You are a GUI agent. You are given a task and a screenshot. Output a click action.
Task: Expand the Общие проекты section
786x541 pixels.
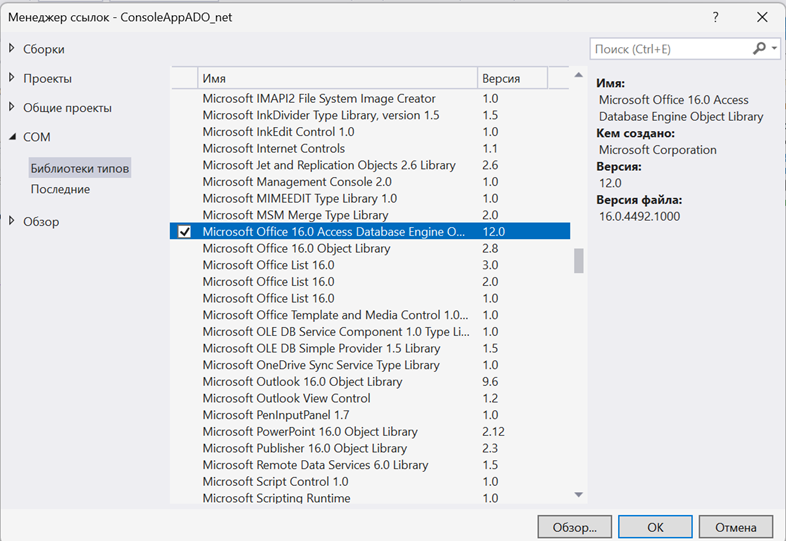coord(12,107)
